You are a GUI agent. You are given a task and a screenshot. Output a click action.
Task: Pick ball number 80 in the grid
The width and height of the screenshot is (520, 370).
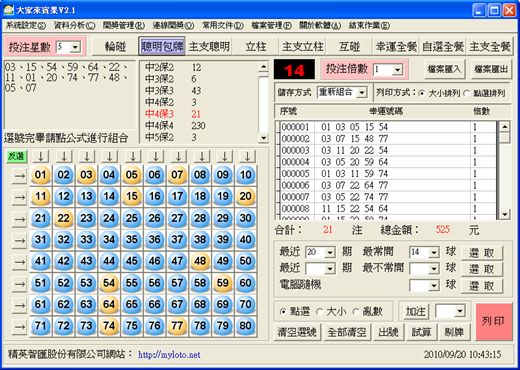click(x=246, y=326)
